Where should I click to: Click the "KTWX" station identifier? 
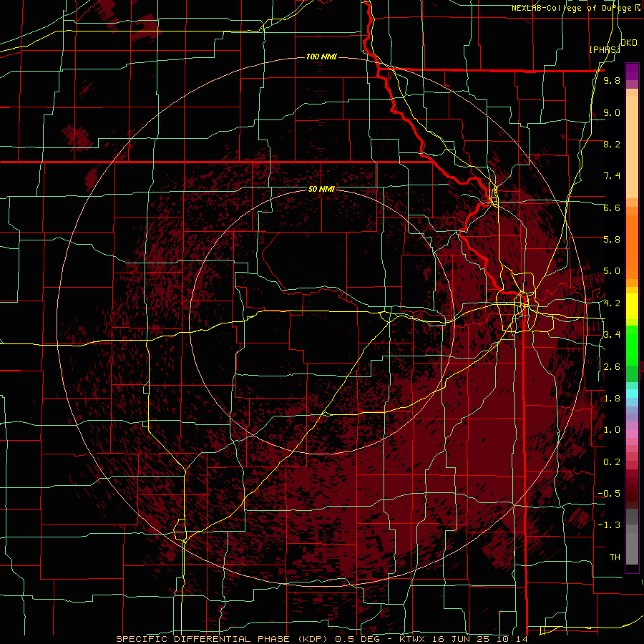point(412,639)
